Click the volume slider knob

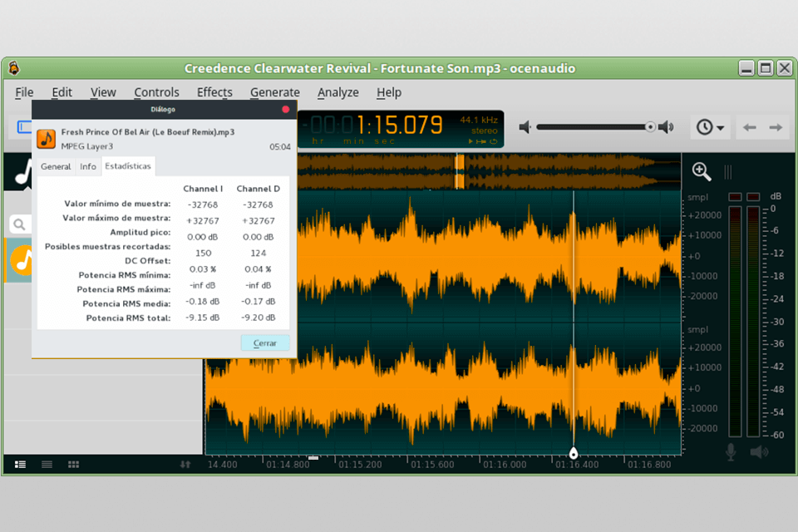[651, 127]
